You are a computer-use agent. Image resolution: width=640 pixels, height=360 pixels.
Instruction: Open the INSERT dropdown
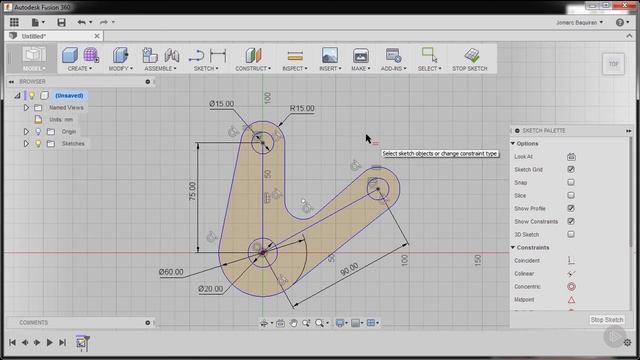coord(330,69)
